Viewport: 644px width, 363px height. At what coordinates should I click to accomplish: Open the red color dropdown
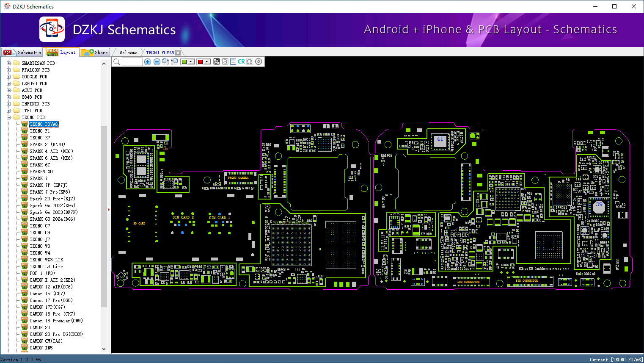click(207, 62)
